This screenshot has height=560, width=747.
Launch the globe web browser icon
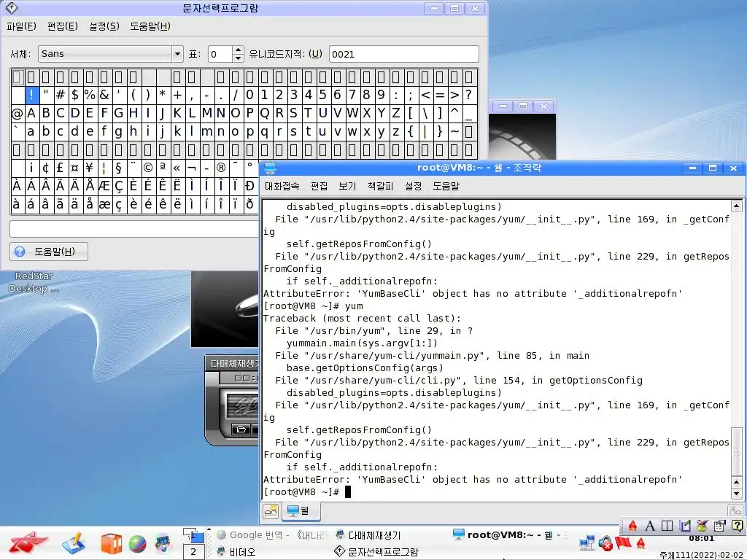(x=137, y=544)
